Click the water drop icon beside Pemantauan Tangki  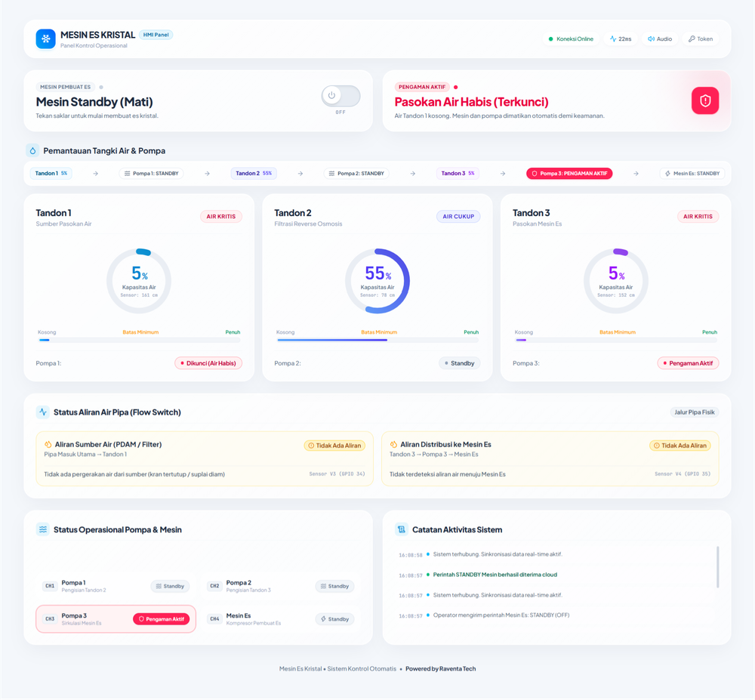coord(32,151)
